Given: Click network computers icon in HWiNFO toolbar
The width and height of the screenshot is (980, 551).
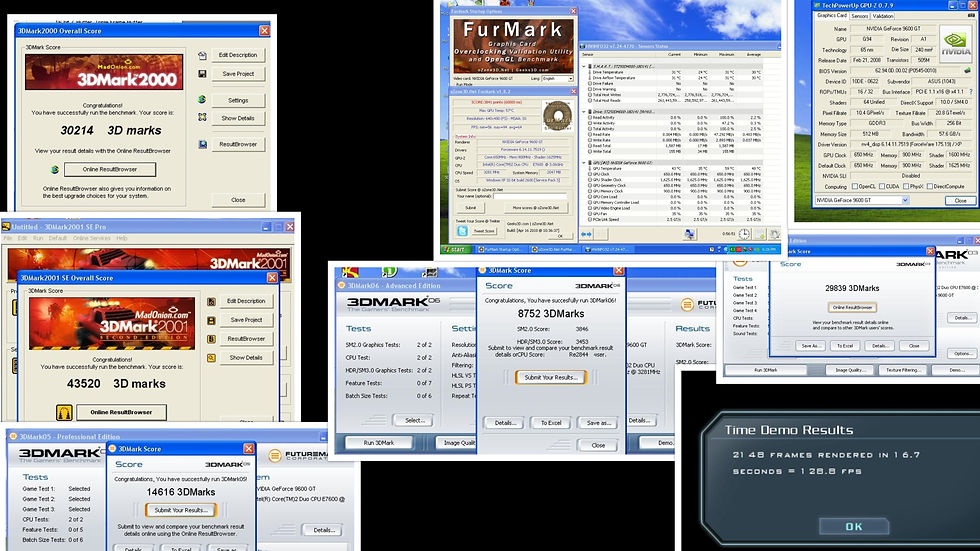Looking at the screenshot, I should click(x=689, y=234).
